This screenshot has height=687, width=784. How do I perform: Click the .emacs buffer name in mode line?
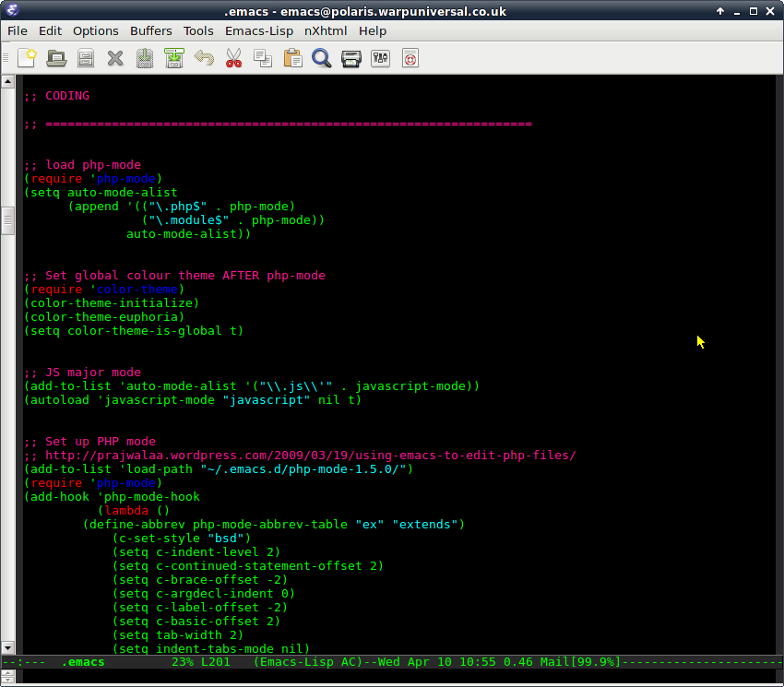click(83, 662)
